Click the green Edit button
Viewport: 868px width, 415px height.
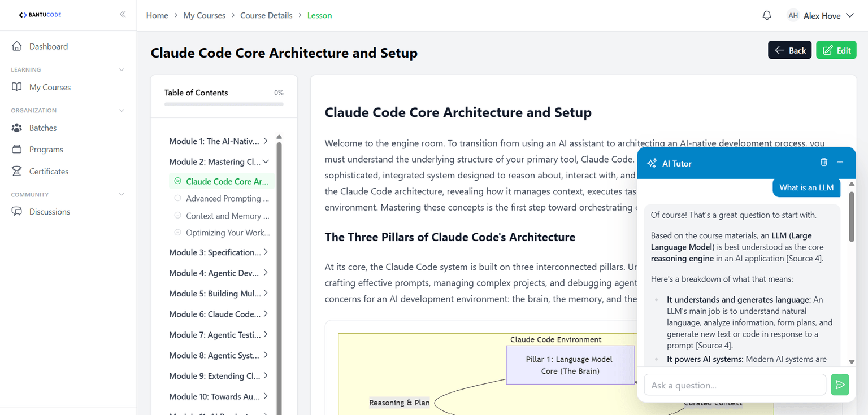click(836, 50)
